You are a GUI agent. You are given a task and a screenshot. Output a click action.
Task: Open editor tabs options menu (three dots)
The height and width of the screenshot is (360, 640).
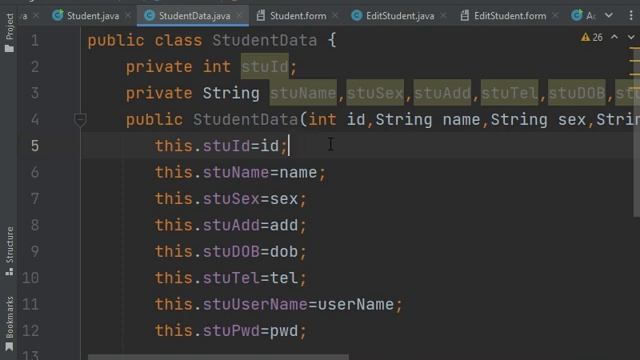click(631, 16)
